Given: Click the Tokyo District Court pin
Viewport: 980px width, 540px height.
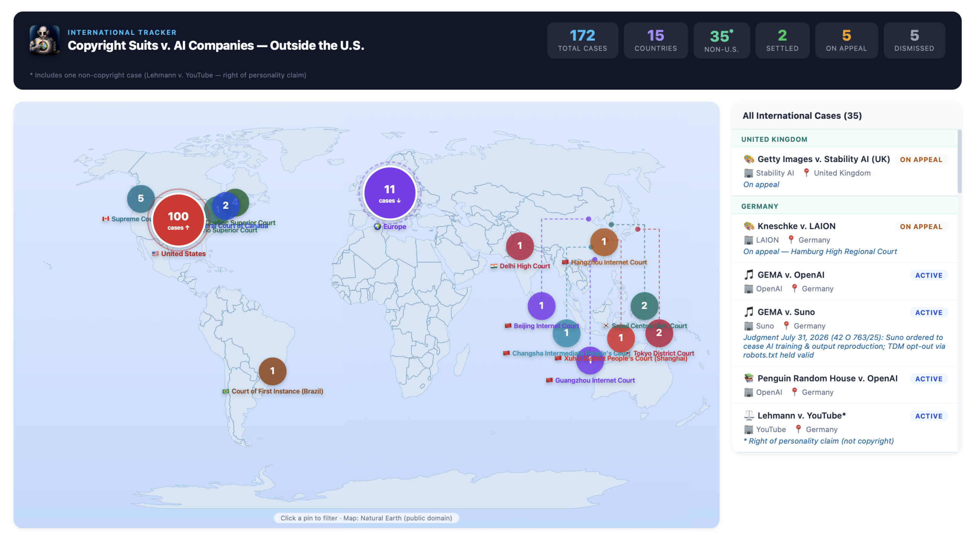Looking at the screenshot, I should [658, 333].
